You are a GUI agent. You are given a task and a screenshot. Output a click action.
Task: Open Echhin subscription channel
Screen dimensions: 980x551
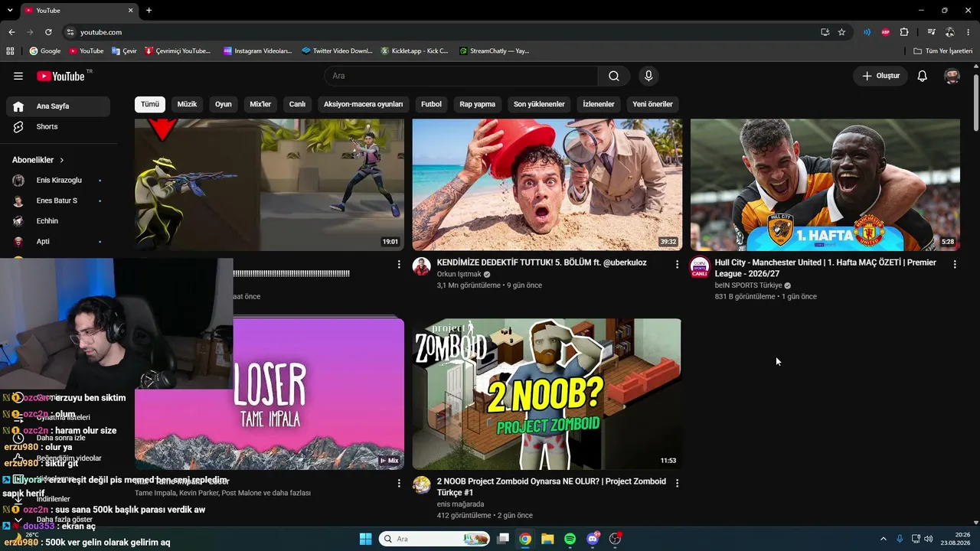[x=58, y=221]
